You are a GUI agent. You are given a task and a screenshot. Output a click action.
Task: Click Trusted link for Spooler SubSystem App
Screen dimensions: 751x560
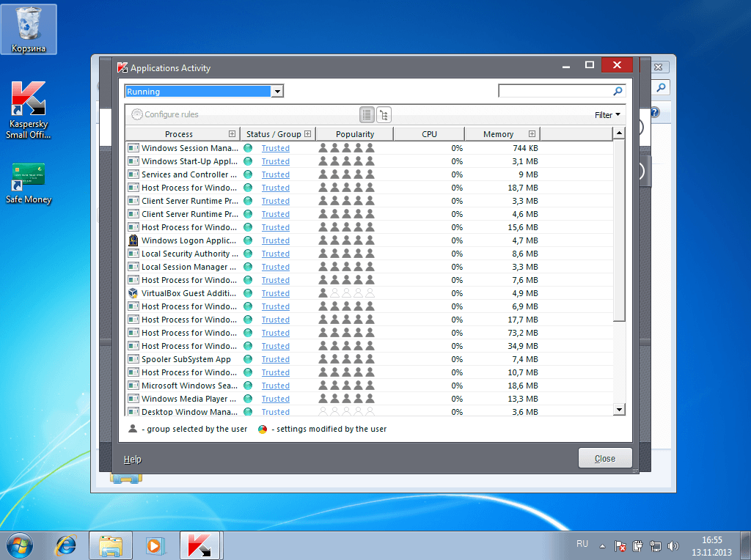point(276,359)
